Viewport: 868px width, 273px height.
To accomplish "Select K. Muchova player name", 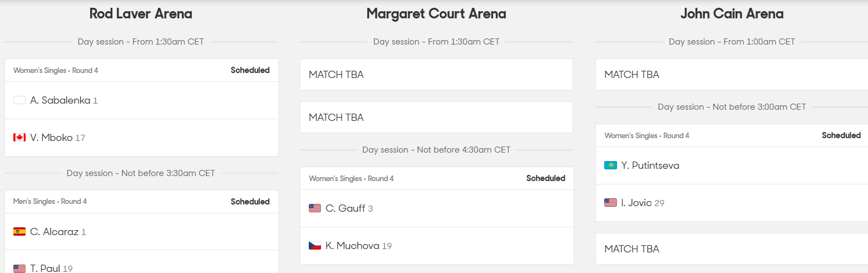I will coord(352,246).
